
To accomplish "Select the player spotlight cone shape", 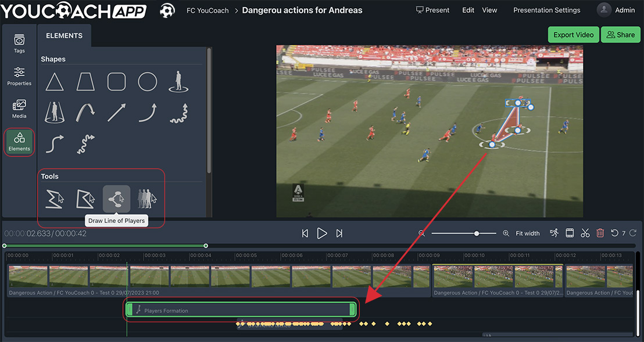I will [x=54, y=113].
